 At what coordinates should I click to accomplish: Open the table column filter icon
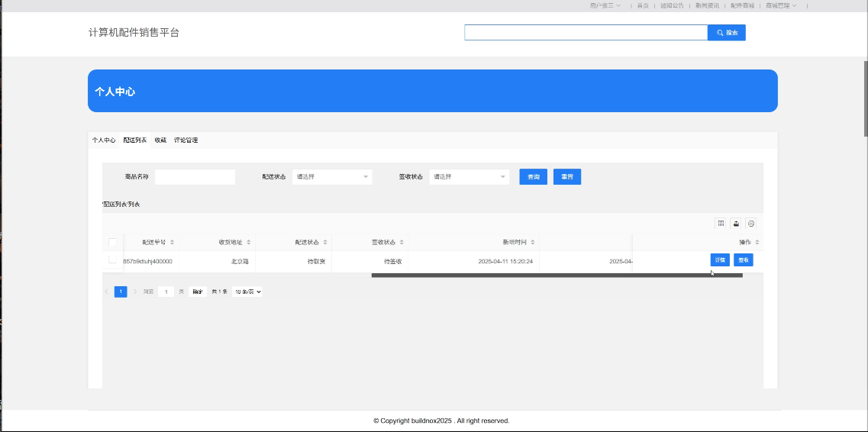pos(721,224)
